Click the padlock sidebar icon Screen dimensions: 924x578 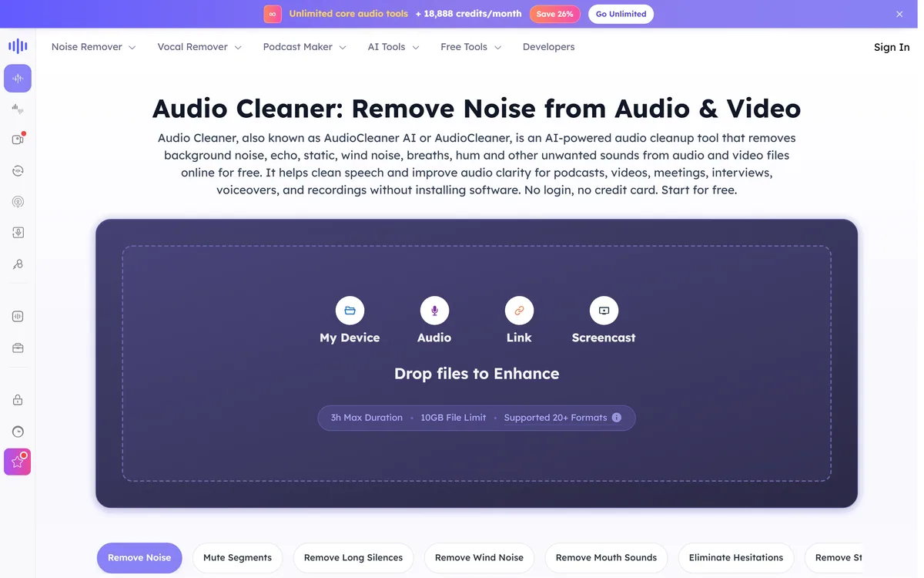[18, 400]
